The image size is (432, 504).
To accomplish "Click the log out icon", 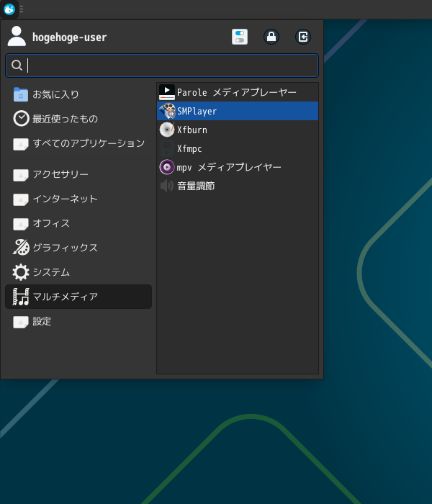I will point(303,37).
